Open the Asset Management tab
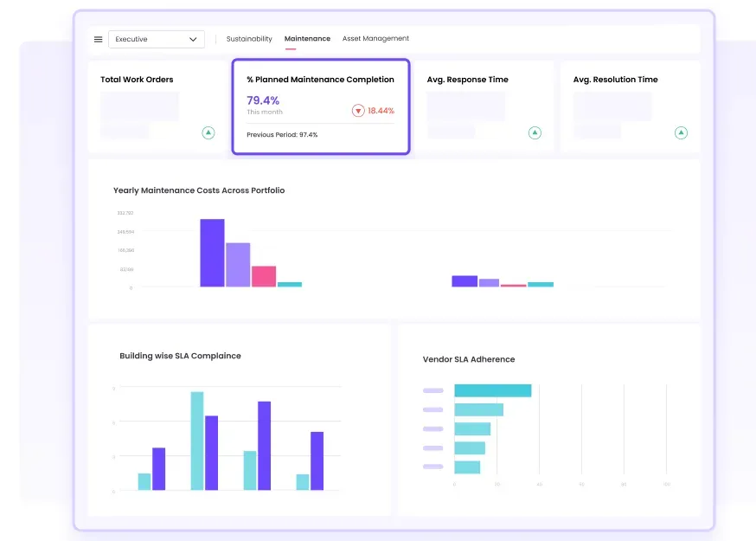 375,39
